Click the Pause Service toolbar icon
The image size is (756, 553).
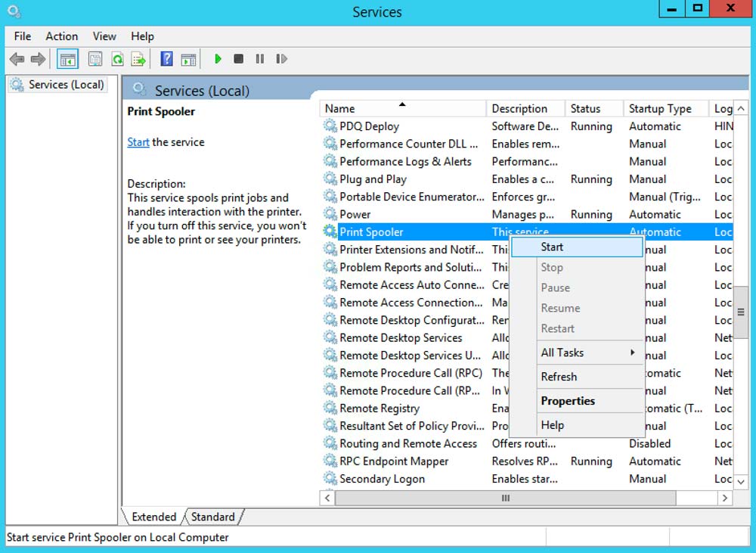[260, 59]
